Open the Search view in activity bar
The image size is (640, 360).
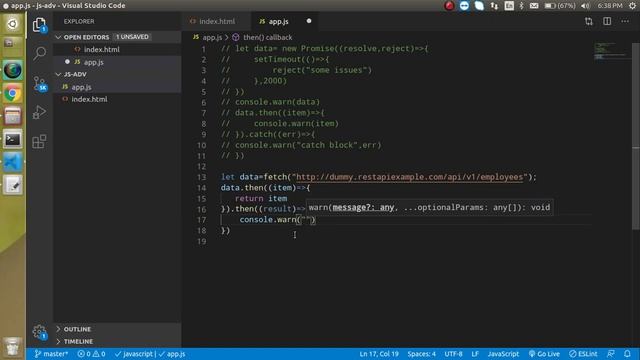point(40,53)
